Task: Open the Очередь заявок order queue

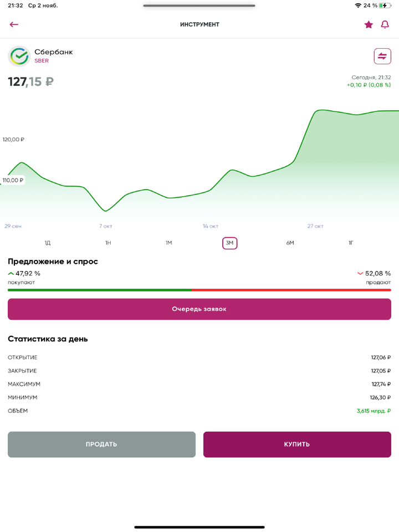Action: [199, 309]
